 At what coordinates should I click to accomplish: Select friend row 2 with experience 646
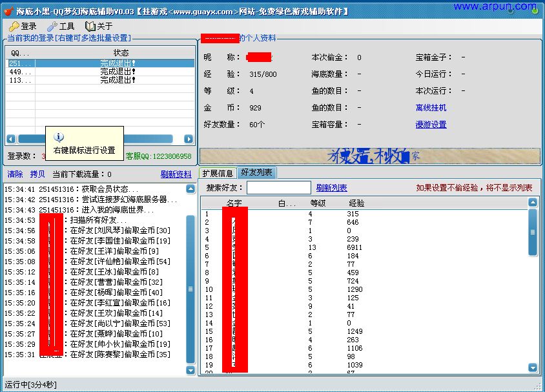[x=364, y=222]
